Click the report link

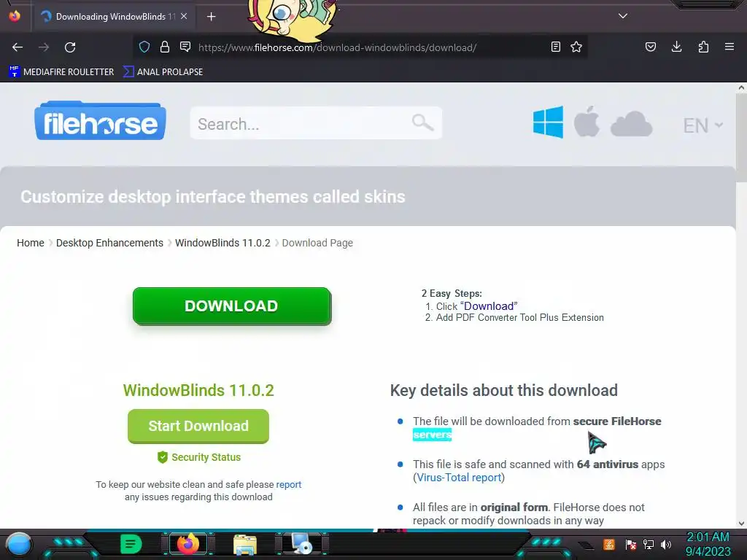tap(289, 484)
